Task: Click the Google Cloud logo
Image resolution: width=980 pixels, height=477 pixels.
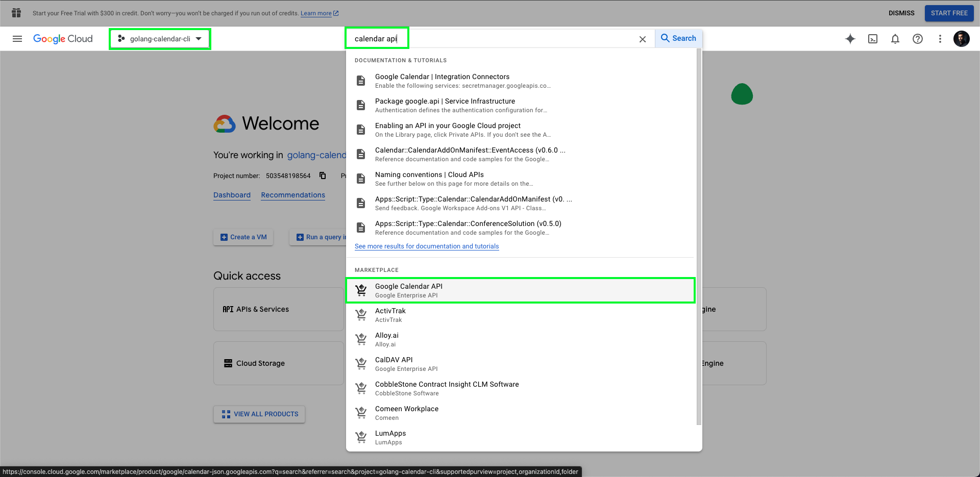Action: click(63, 39)
